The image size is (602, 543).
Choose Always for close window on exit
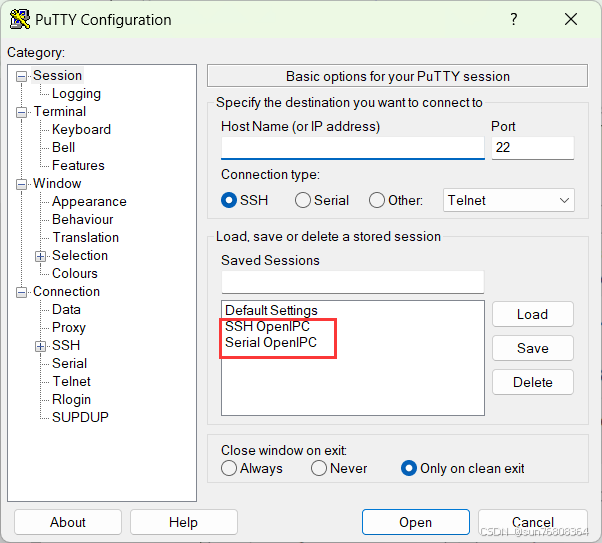point(229,468)
